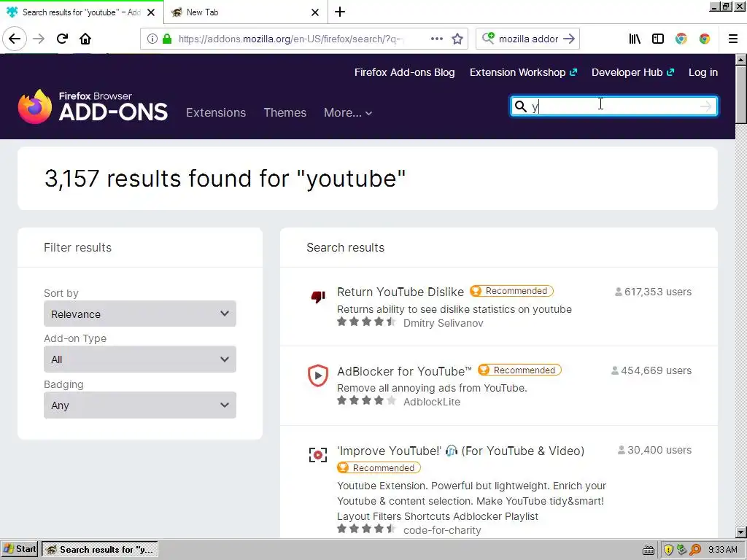Open the keyboard icon in system tray
Screen dimensions: 747x560
click(648, 550)
